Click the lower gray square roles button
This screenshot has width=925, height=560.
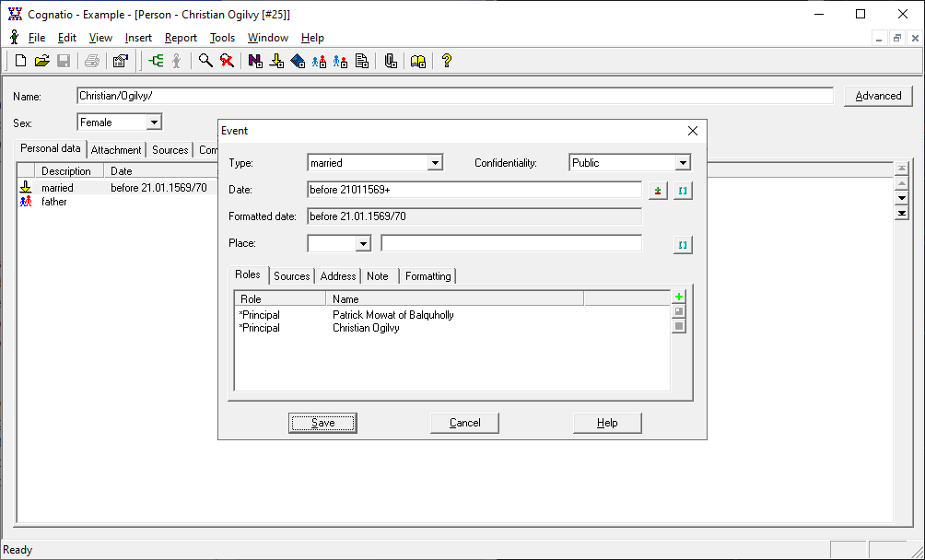679,326
